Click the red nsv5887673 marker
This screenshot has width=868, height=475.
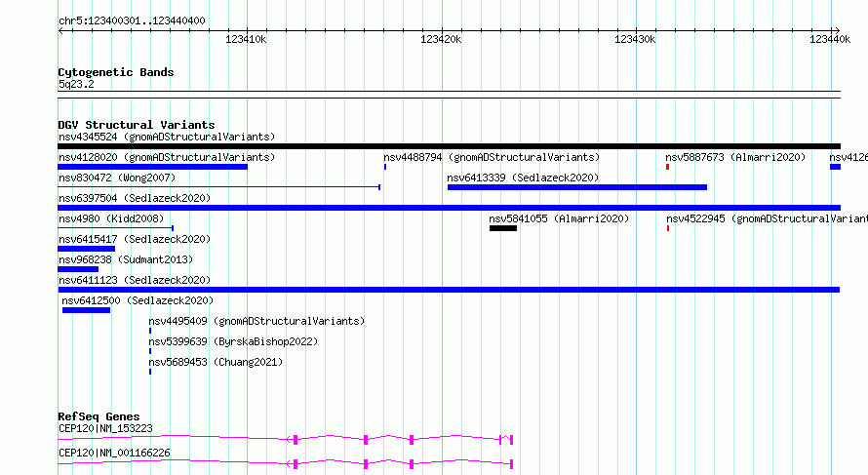pyautogui.click(x=668, y=167)
